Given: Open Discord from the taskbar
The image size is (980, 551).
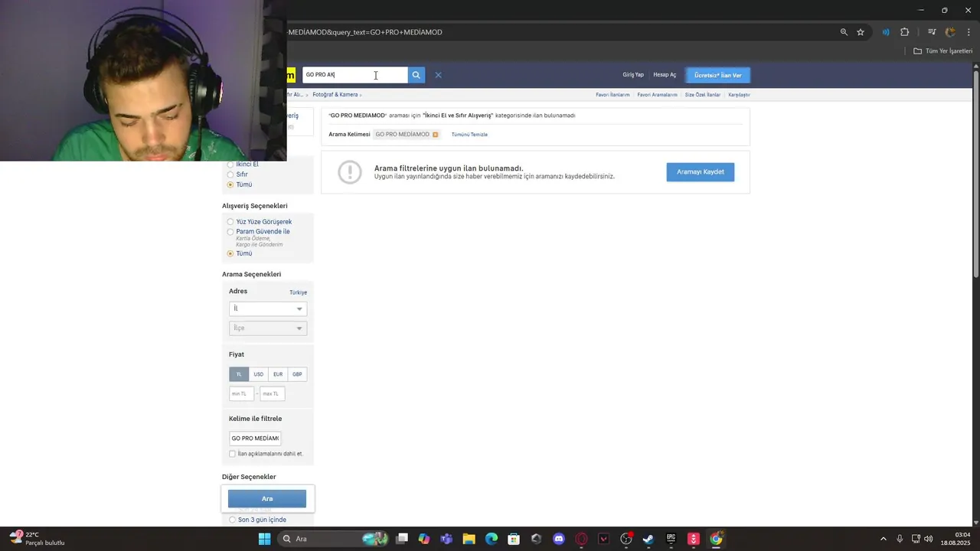Looking at the screenshot, I should coord(559,539).
